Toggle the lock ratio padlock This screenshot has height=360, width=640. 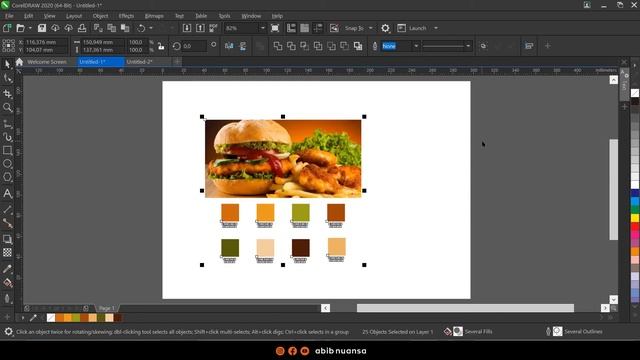tap(161, 46)
